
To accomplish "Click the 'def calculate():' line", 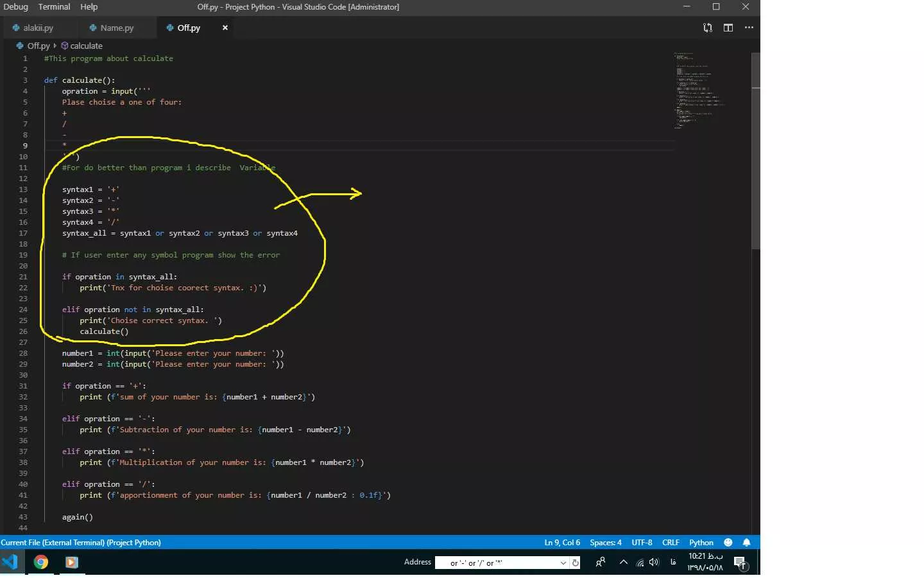I will click(x=80, y=80).
